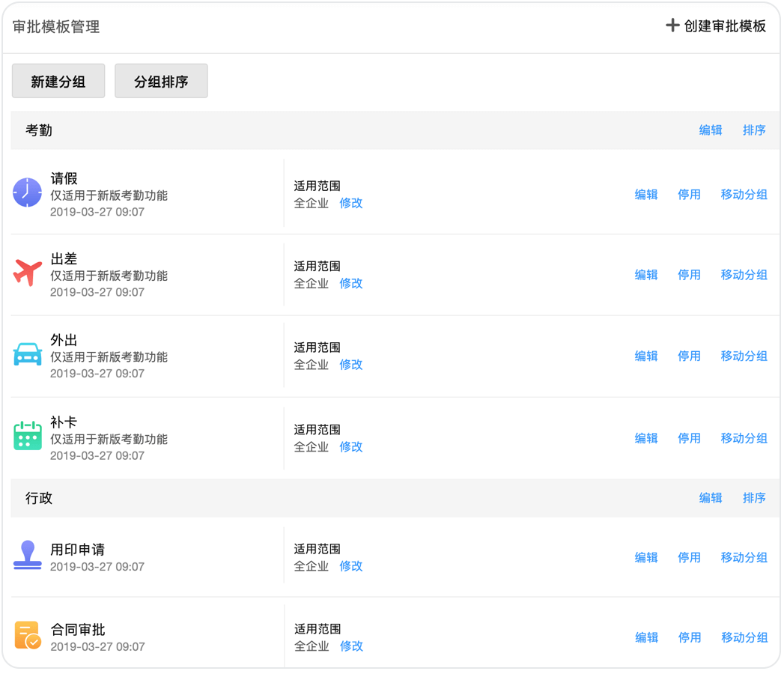
Task: Click the plus icon to create approval template
Action: tap(672, 25)
